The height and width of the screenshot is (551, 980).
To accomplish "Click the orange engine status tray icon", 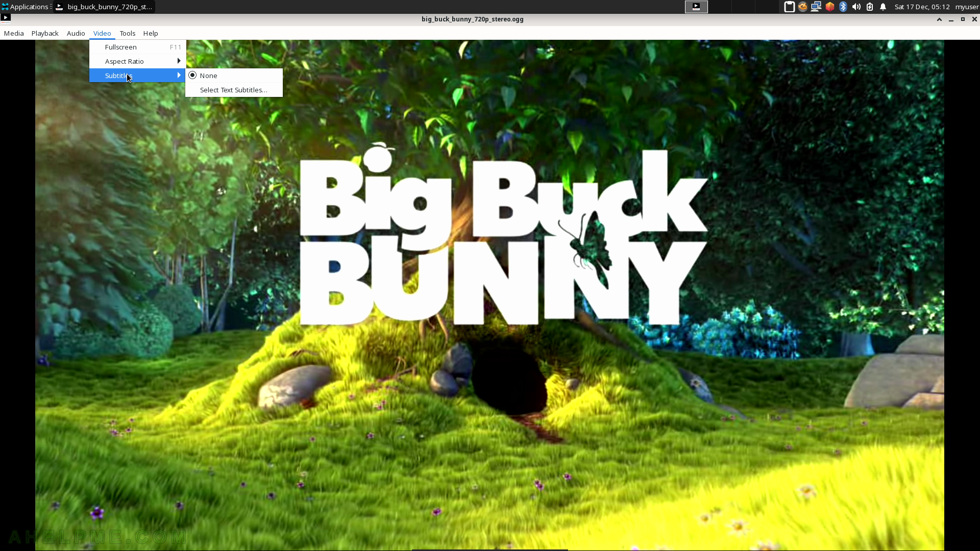I will 803,7.
